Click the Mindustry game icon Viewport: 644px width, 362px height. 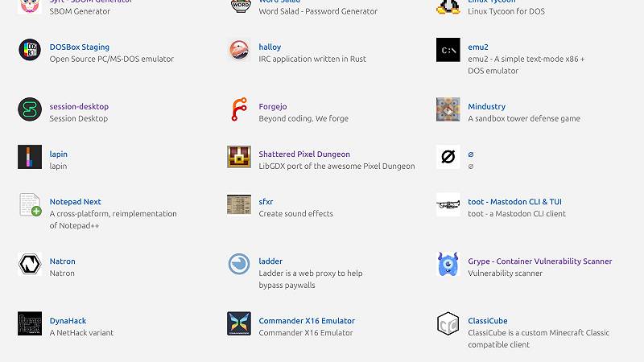(x=448, y=109)
